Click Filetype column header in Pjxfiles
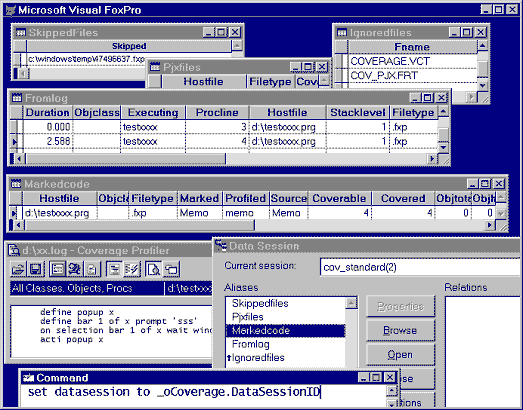 point(270,81)
